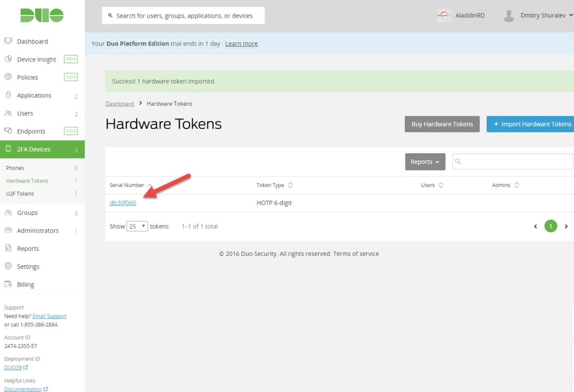The image size is (574, 392).
Task: Click the Dashboard breadcrumb link
Action: point(120,104)
